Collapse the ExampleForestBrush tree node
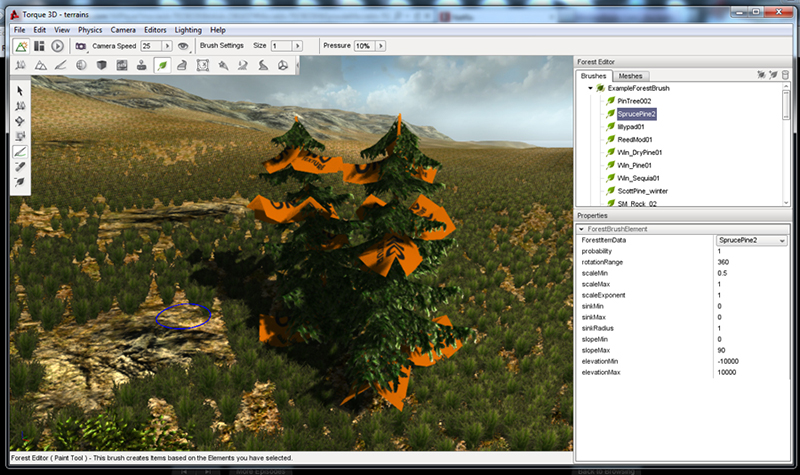The width and height of the screenshot is (800, 475). click(x=590, y=89)
